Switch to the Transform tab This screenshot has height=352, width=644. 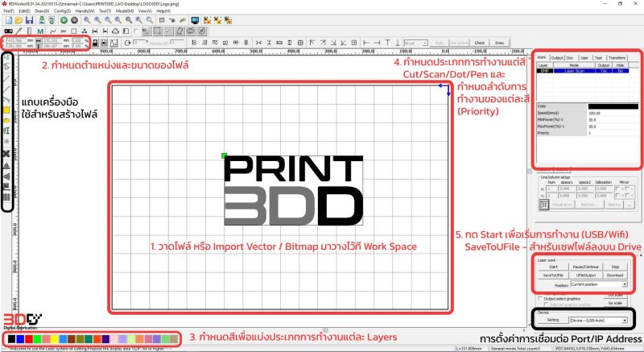coord(617,58)
